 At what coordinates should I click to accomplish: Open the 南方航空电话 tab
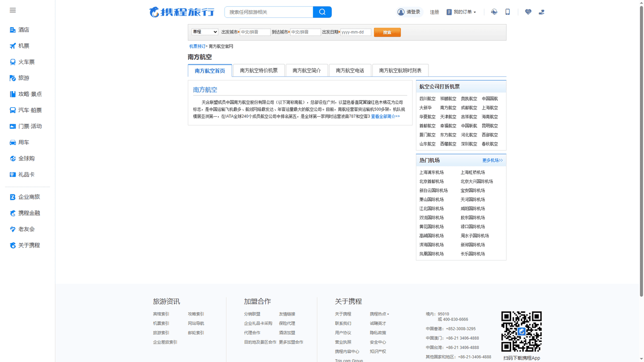coord(350,71)
